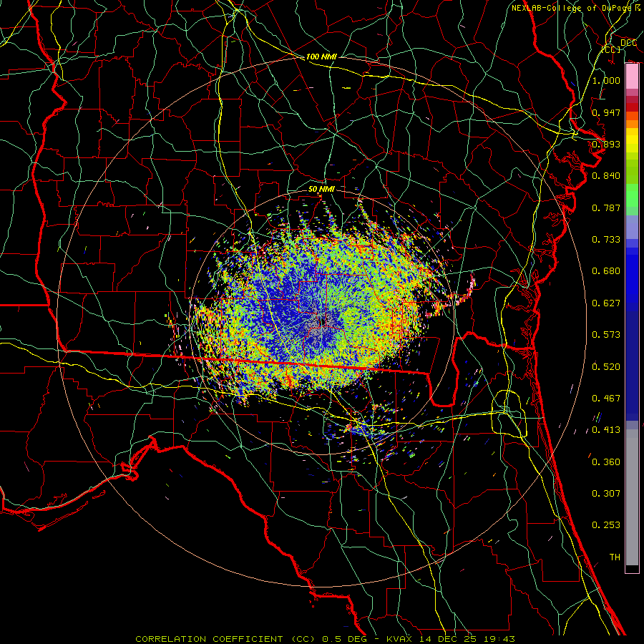Click the 100 NMI range ring label
The height and width of the screenshot is (644, 644).
point(321,57)
